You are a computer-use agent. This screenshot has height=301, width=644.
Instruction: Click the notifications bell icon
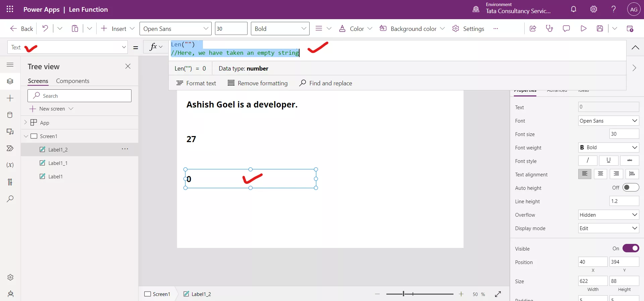(x=574, y=9)
